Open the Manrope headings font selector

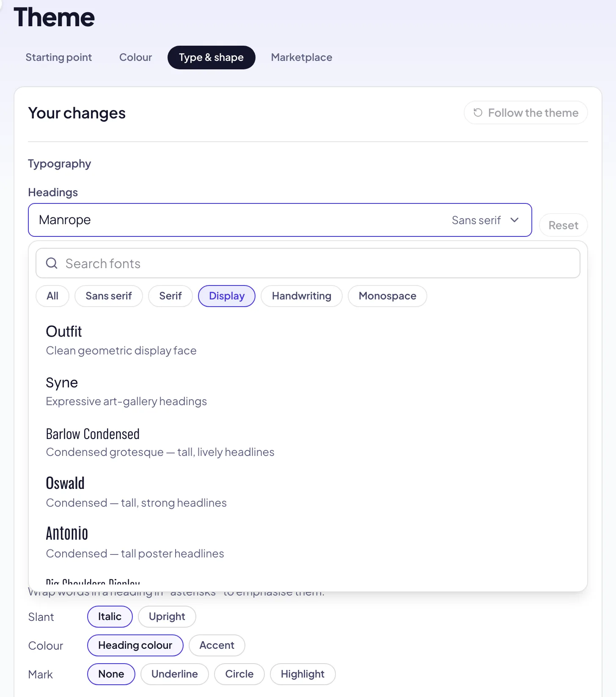tap(280, 220)
